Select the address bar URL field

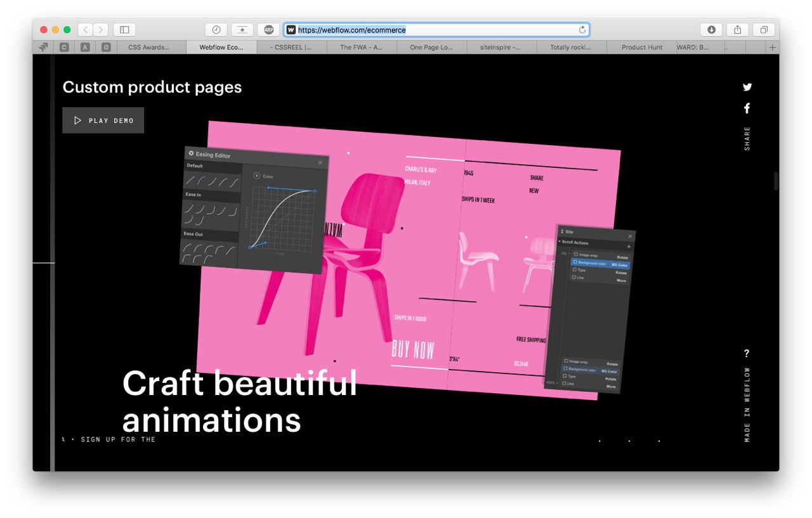(x=436, y=30)
